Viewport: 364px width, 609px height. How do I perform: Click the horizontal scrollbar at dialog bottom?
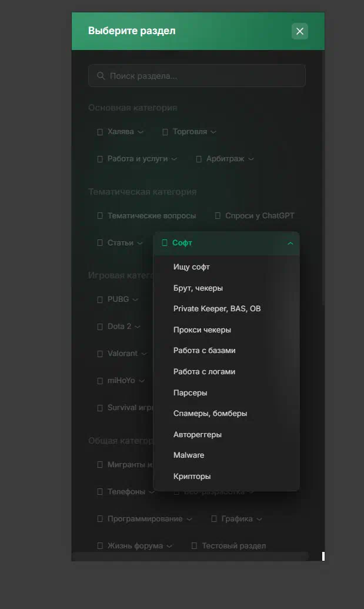(x=190, y=556)
